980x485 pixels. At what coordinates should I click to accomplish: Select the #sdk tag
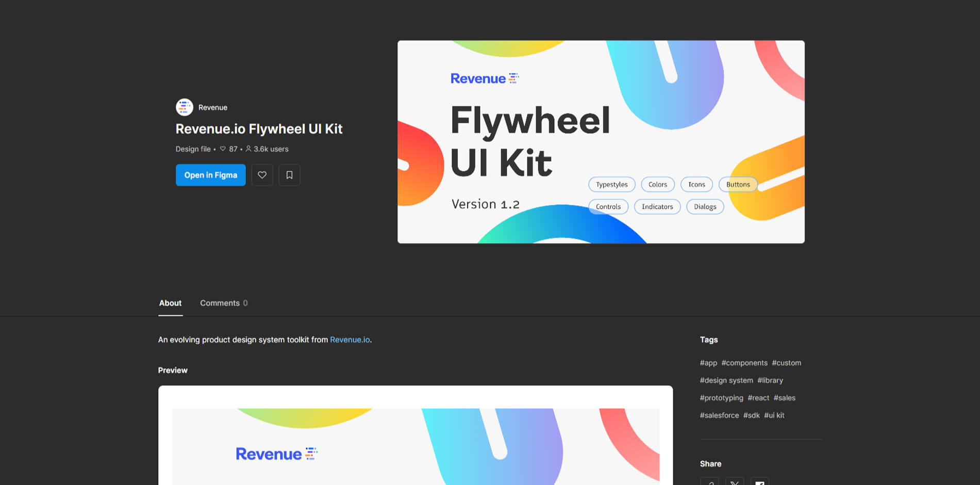(x=751, y=415)
